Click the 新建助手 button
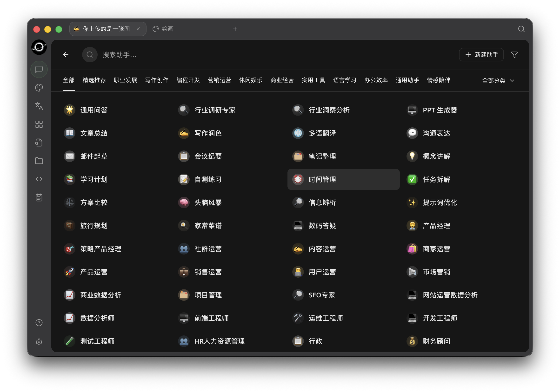This screenshot has width=560, height=392. tap(481, 55)
